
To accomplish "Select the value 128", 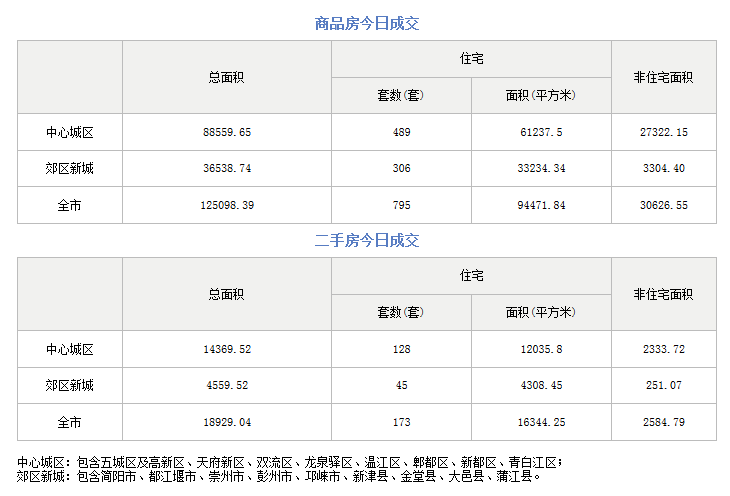I will coord(401,349).
